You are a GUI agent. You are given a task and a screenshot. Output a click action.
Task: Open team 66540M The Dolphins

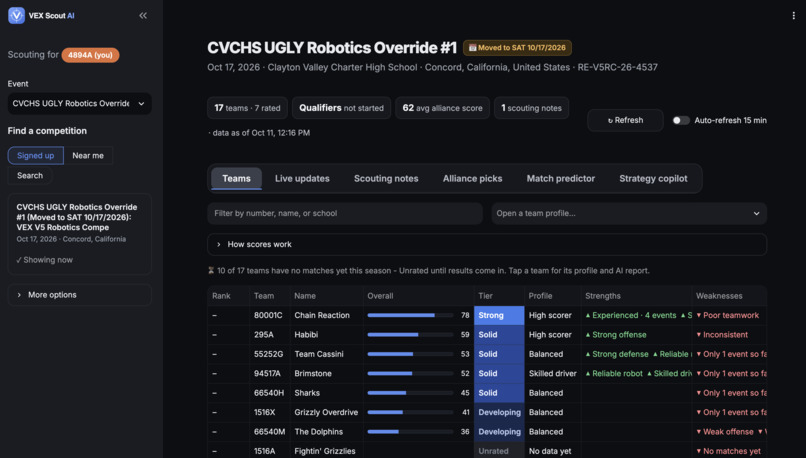click(x=487, y=432)
